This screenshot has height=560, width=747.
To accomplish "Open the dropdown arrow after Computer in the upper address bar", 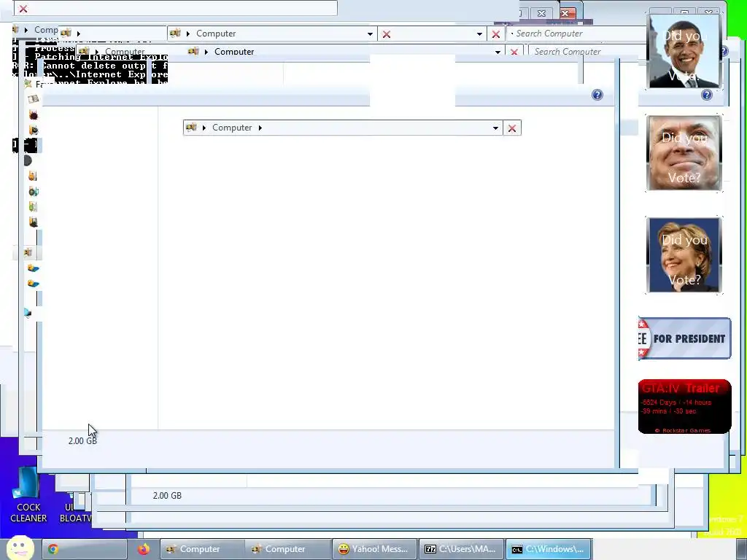I will 370,34.
